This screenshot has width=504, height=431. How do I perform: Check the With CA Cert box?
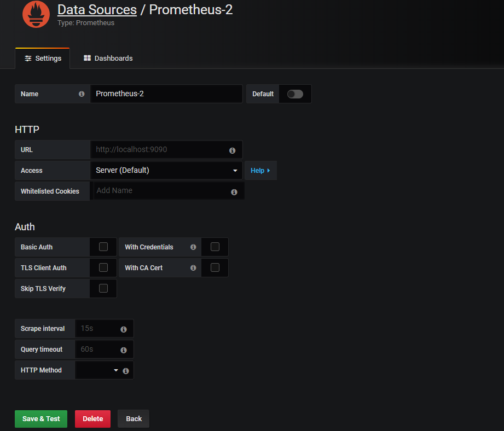pos(215,267)
